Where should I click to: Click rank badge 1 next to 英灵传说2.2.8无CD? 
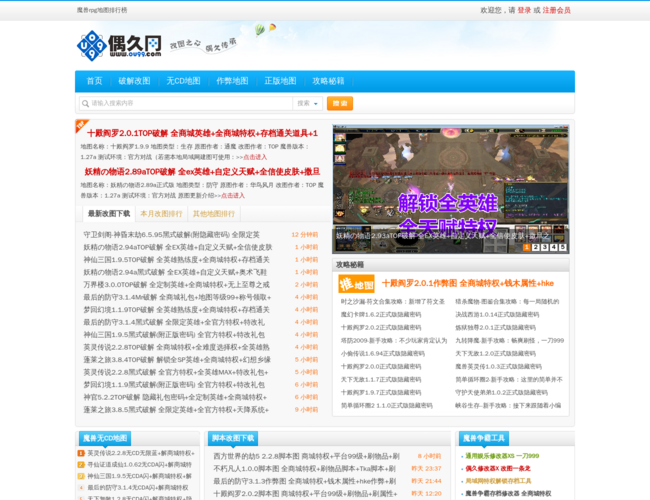(x=81, y=453)
